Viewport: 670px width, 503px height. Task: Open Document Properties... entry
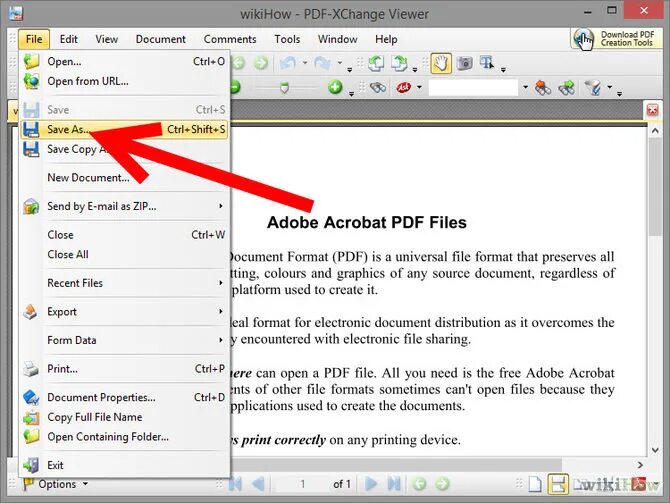[124, 397]
